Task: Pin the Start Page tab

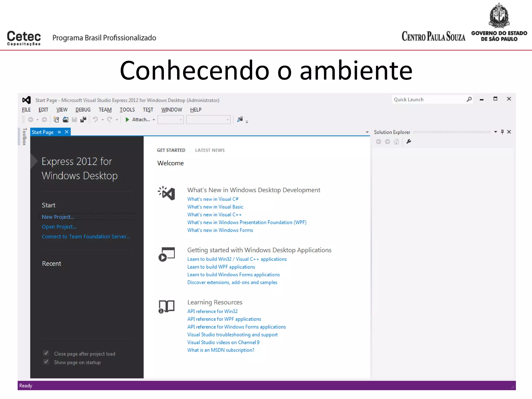Action: (x=59, y=132)
